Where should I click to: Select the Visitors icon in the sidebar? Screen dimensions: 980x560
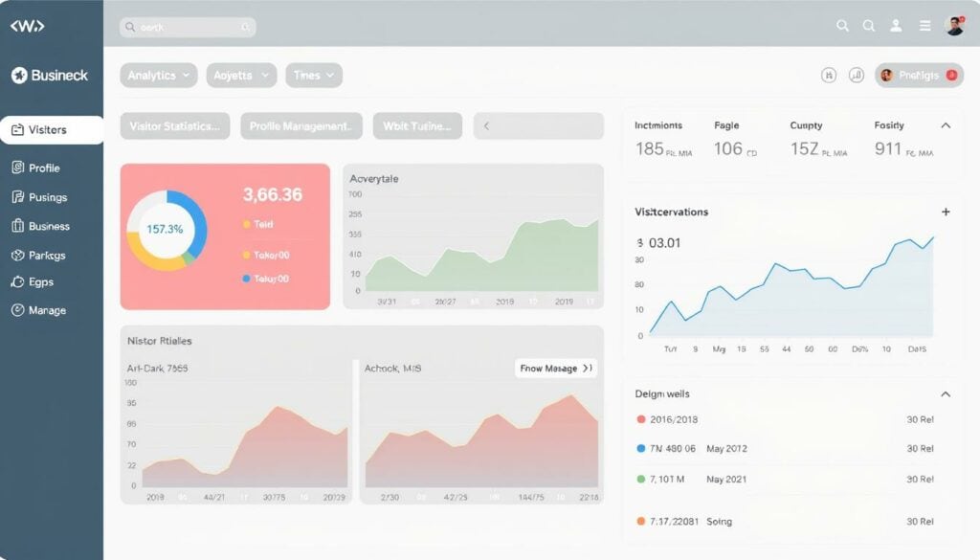(x=17, y=128)
